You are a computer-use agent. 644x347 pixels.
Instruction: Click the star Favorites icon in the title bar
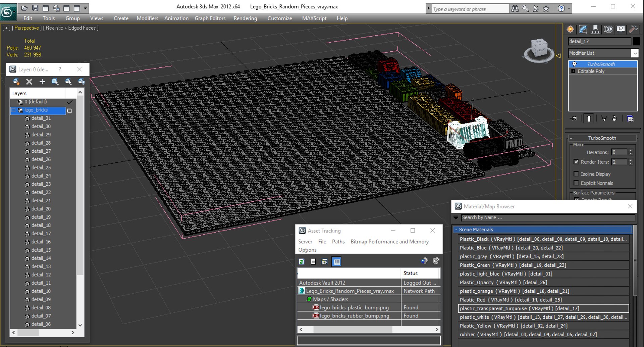[546, 9]
